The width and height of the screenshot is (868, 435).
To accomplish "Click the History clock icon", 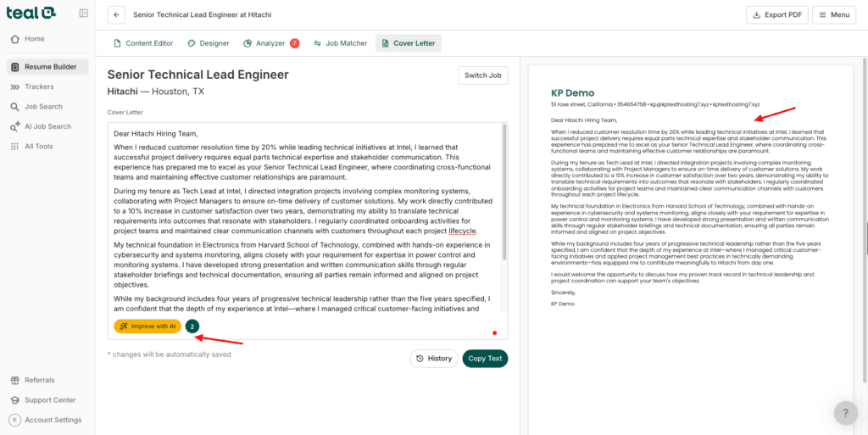I will (420, 359).
